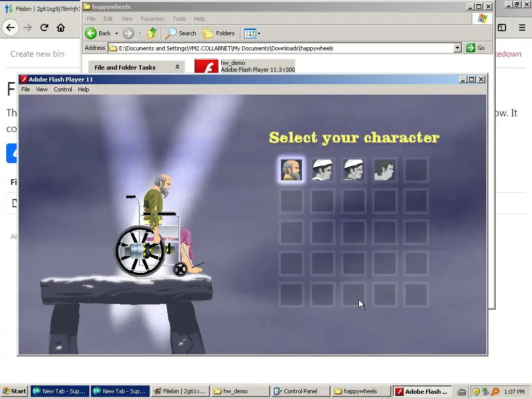The width and height of the screenshot is (532, 399).
Task: Click the browser back arrow
Action: (10, 28)
